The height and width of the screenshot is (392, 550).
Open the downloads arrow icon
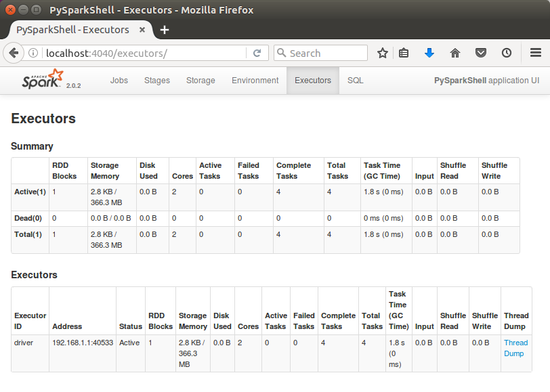(x=429, y=53)
